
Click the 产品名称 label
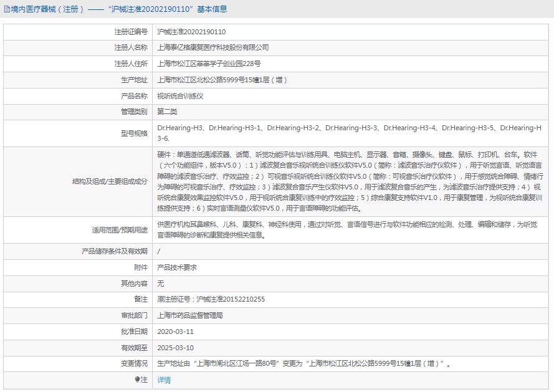point(134,96)
